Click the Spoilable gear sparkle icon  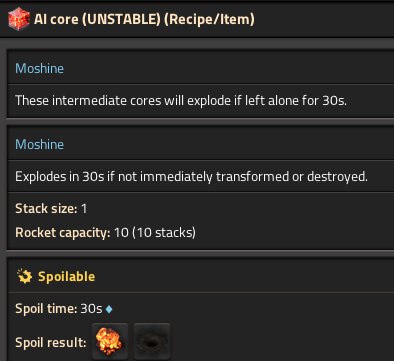(24, 276)
